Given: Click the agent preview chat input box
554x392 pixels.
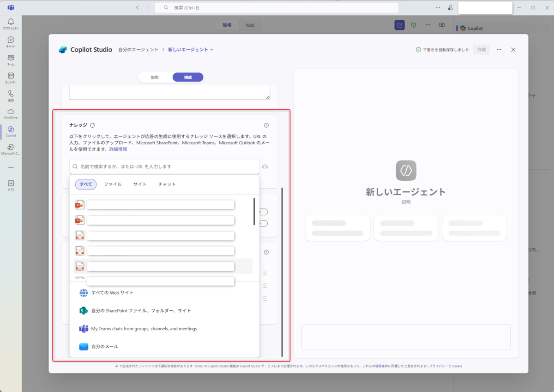Looking at the screenshot, I should point(406,337).
